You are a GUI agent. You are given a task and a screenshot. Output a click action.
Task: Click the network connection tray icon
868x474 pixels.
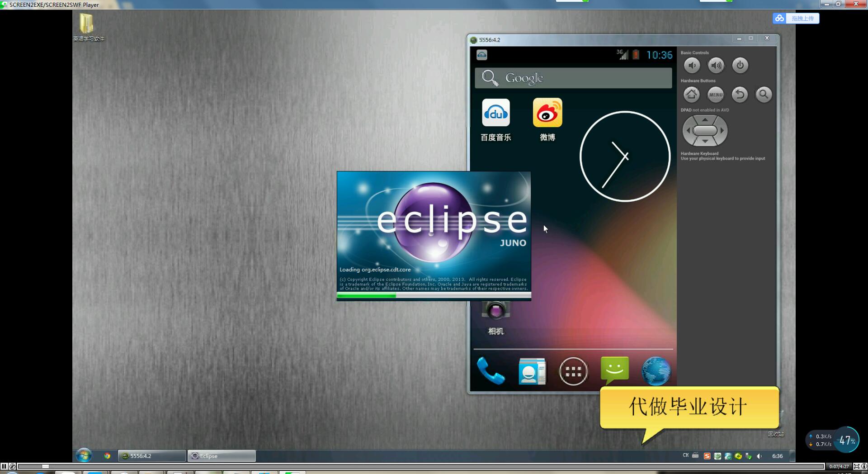749,456
